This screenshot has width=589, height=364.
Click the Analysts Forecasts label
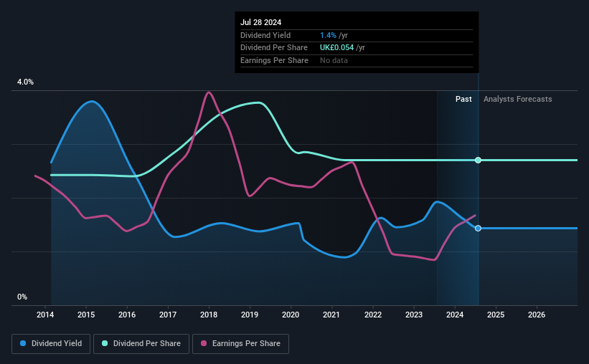(x=518, y=99)
